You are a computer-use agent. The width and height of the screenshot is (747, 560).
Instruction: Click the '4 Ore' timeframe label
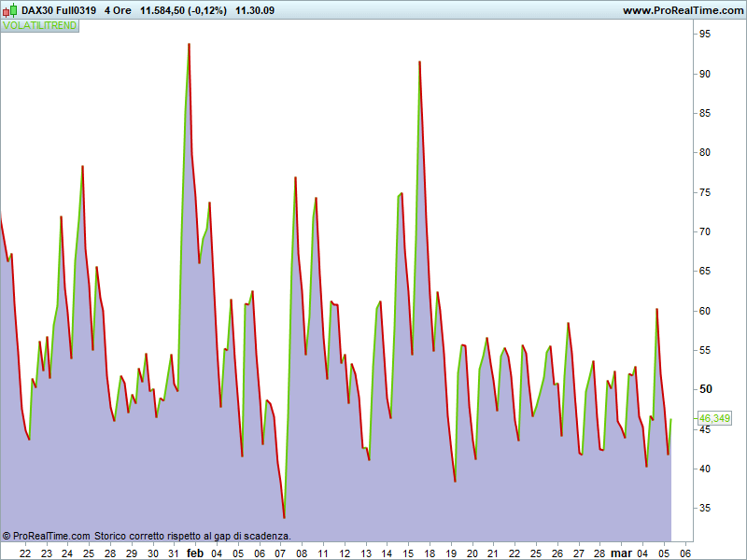click(x=118, y=10)
